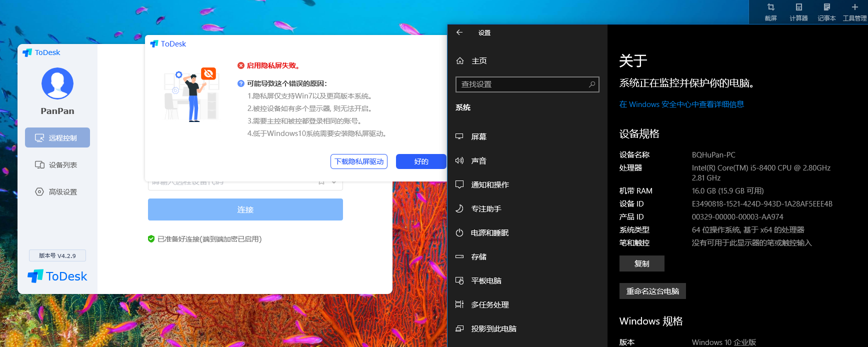
Task: Click the 设置 title in the Settings window
Action: tap(484, 33)
